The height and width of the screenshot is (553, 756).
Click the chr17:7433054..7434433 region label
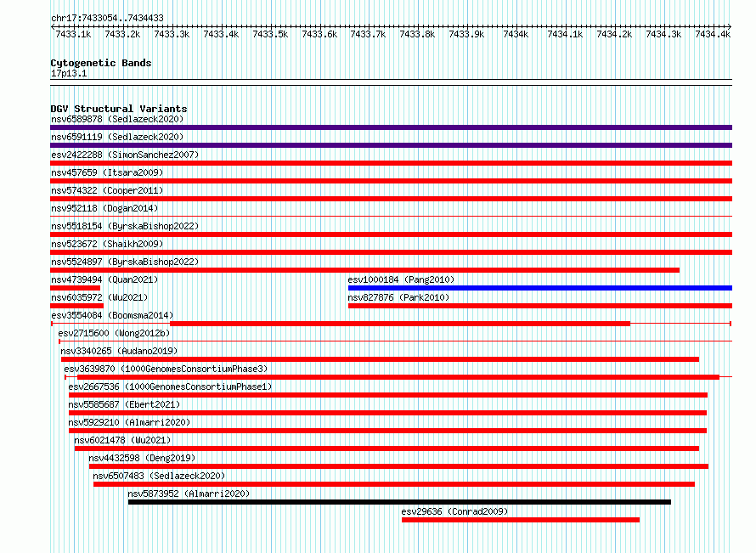point(107,18)
